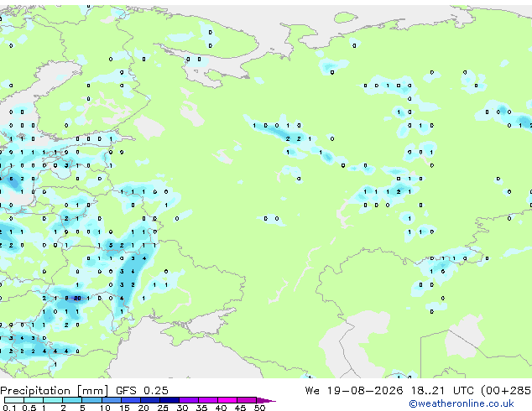
Task: Select legend swatch between 0.5 and 1
Action: point(34,400)
